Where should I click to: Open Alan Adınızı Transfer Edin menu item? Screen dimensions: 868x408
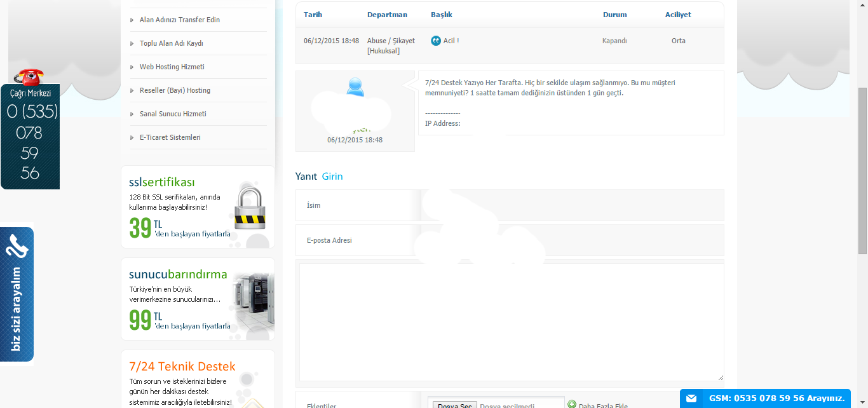[x=179, y=20]
